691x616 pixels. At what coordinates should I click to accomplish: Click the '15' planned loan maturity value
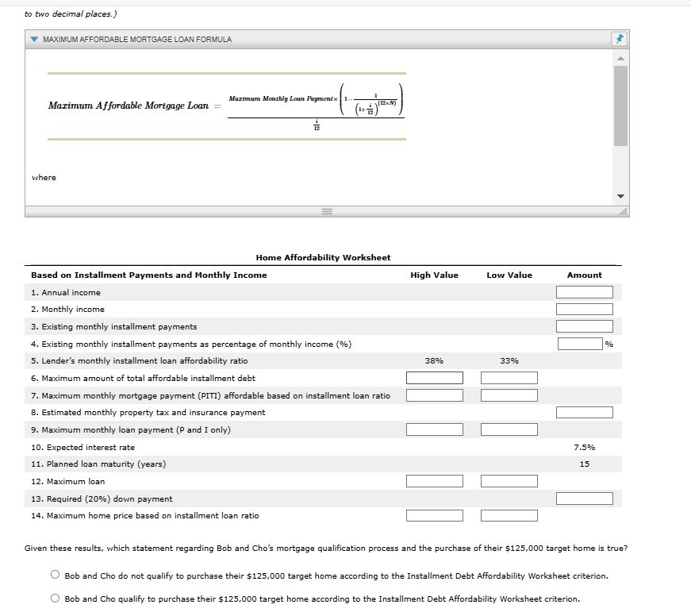pyautogui.click(x=585, y=464)
